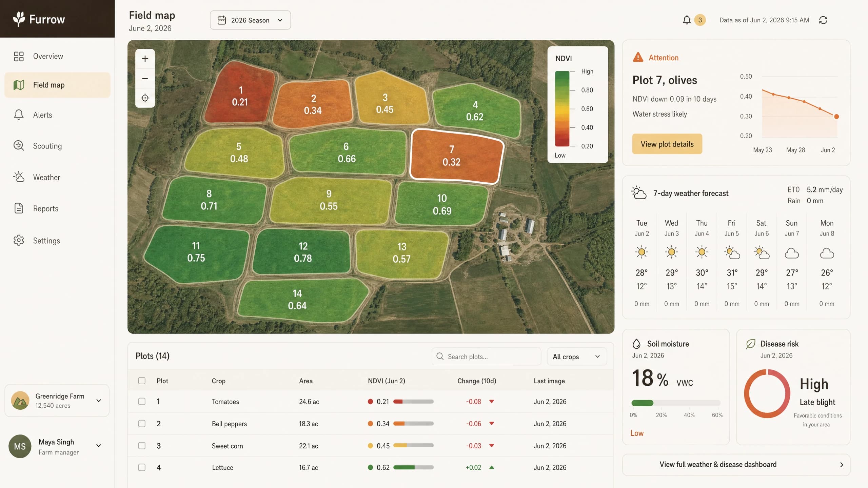
Task: Open Settings from the sidebar
Action: (x=57, y=240)
